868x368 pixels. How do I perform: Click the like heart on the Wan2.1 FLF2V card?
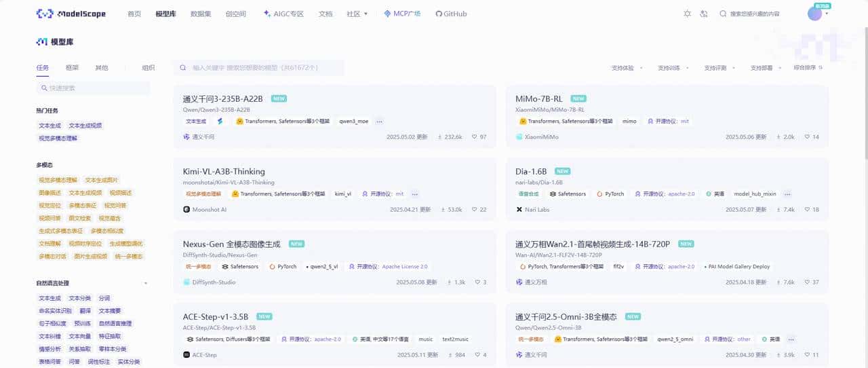click(x=808, y=282)
